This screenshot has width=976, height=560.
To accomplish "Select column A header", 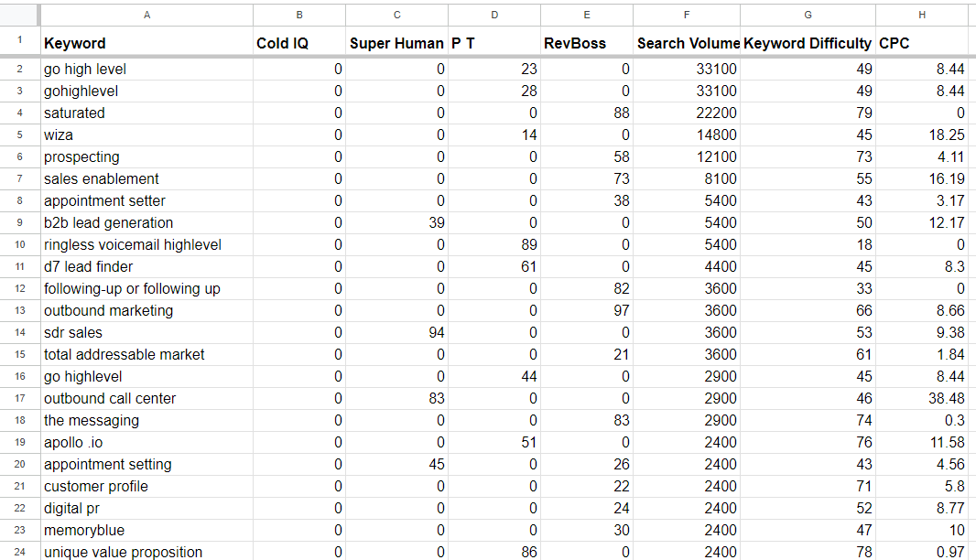I will coord(146,15).
